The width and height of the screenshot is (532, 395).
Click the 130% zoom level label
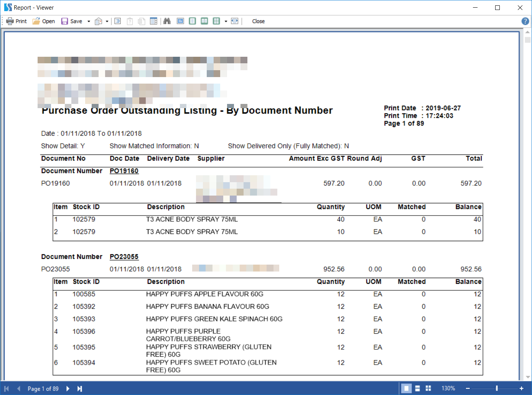click(x=448, y=388)
